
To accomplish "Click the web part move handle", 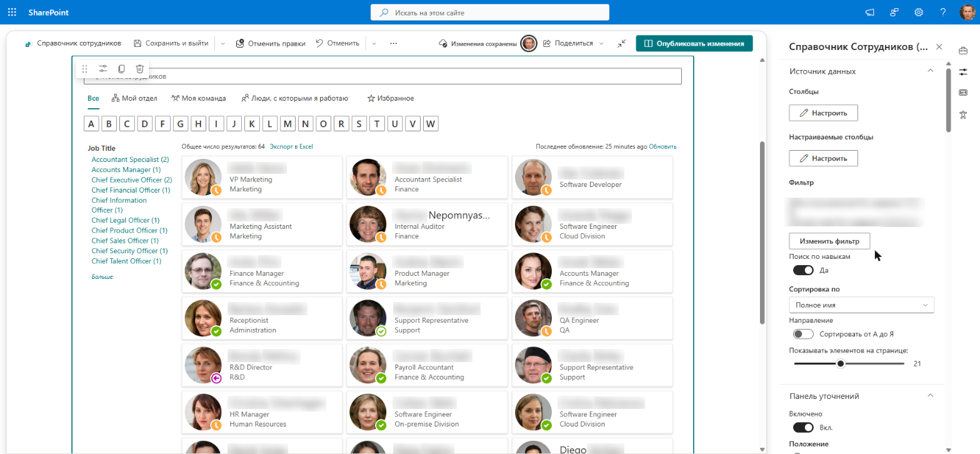I will pyautogui.click(x=85, y=69).
